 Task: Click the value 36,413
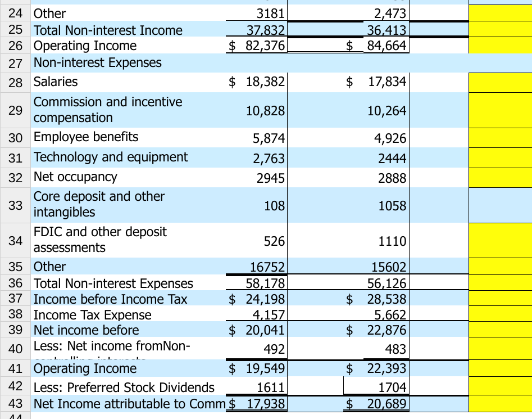tap(387, 30)
